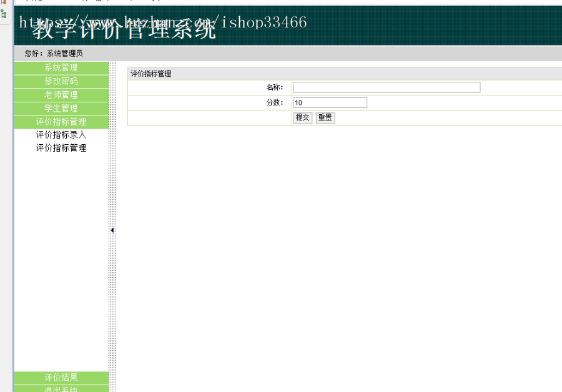
Task: Click the tree icon in the left strip
Action: pyautogui.click(x=4, y=14)
